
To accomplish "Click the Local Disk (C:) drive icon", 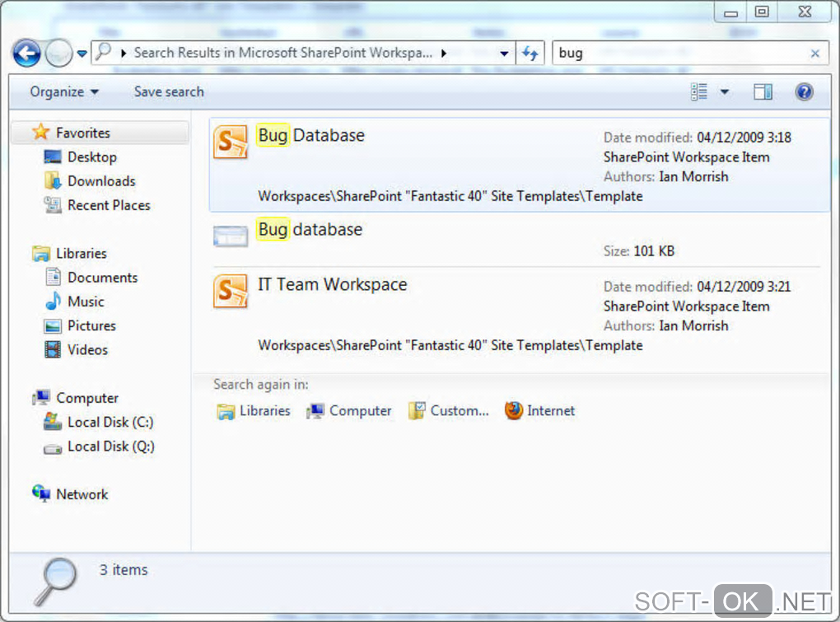I will pos(53,422).
